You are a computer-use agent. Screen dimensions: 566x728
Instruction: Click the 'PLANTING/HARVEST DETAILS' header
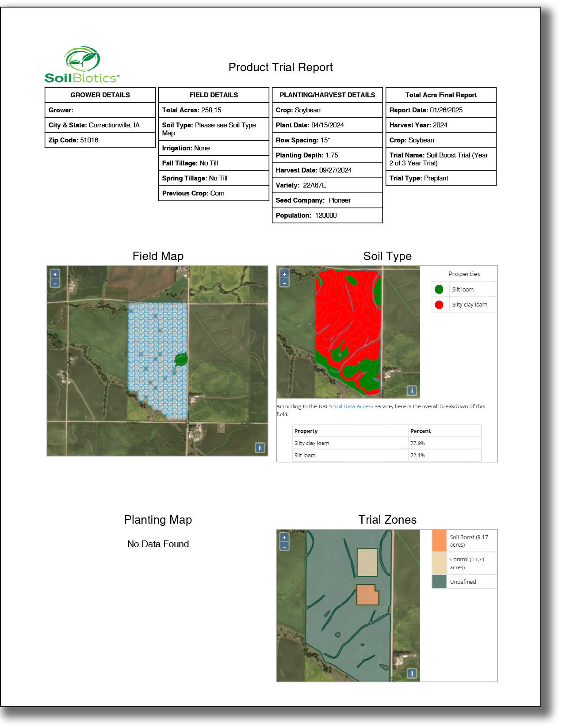[327, 95]
